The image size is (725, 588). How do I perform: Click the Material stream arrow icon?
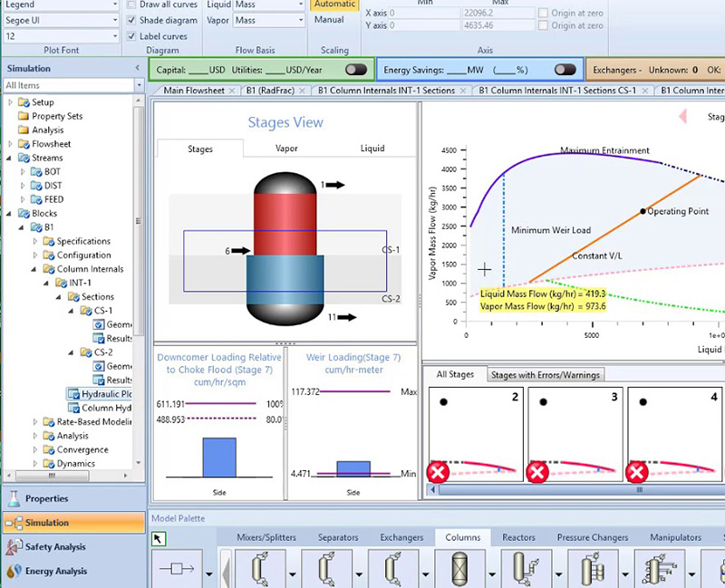point(176,569)
